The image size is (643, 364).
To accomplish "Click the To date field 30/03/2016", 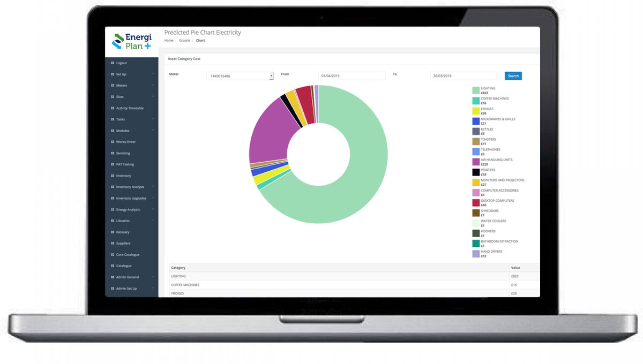I will click(464, 76).
